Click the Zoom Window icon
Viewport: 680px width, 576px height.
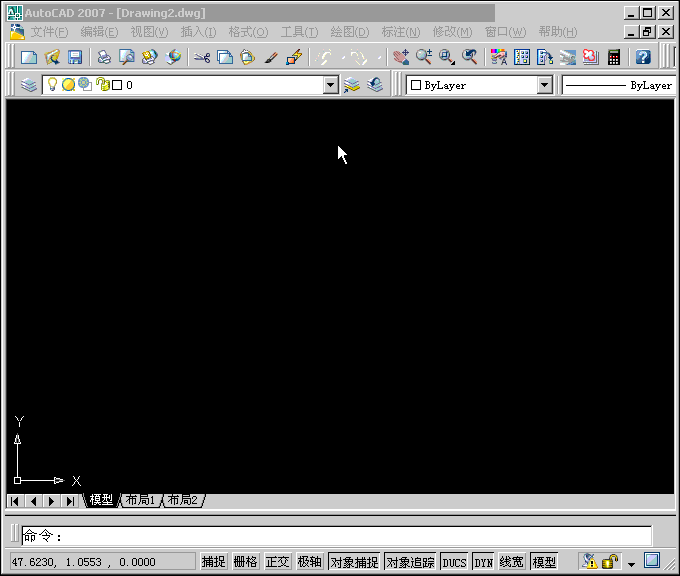(x=447, y=57)
